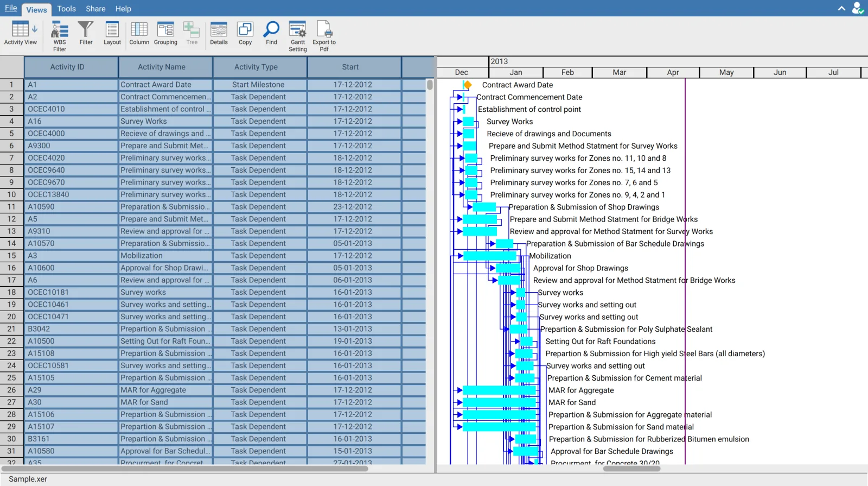
Task: Click the 'Feb' month in timescale
Action: click(567, 72)
